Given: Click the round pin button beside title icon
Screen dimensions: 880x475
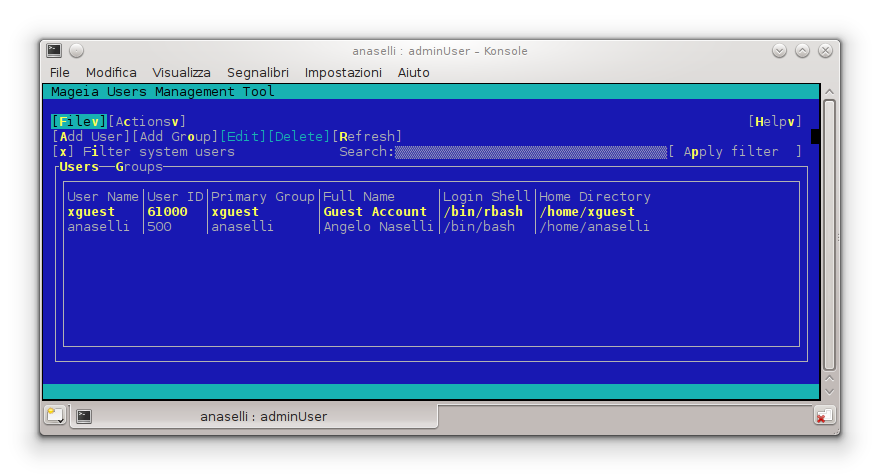Looking at the screenshot, I should [76, 51].
